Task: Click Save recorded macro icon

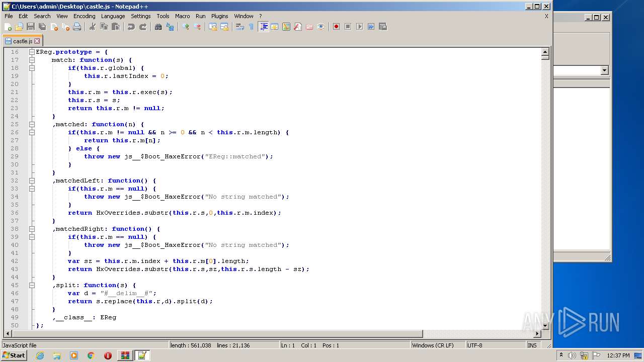Action: pos(382,27)
